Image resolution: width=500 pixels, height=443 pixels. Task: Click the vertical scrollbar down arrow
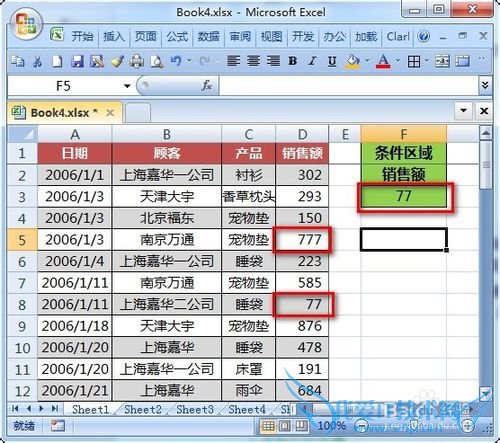click(486, 394)
